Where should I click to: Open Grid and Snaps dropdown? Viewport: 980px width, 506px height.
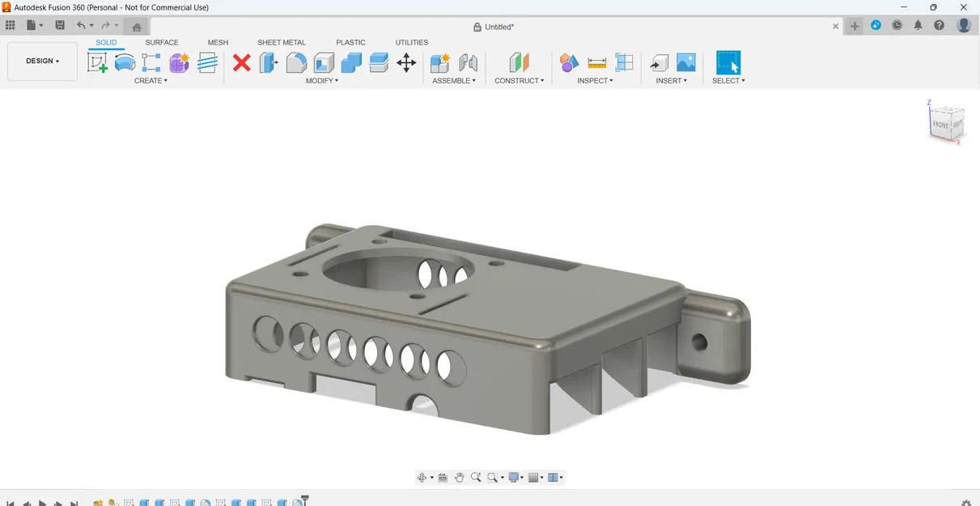pos(537,478)
